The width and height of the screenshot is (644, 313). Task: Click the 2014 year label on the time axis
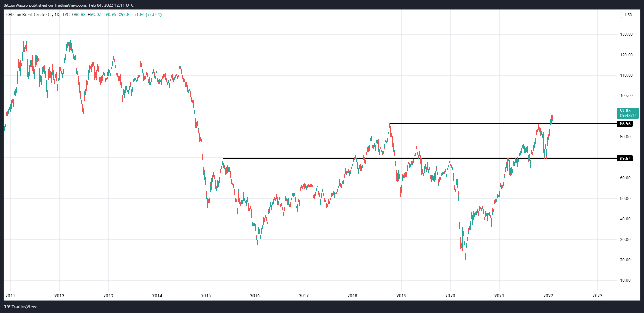tap(157, 296)
